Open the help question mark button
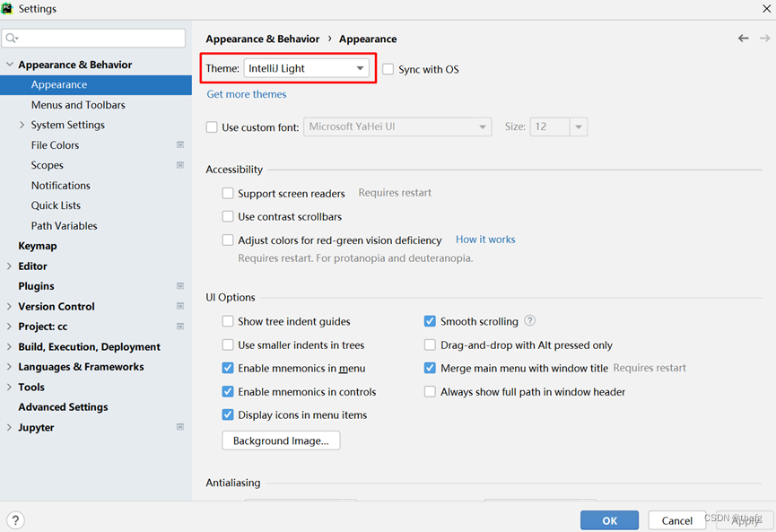Image resolution: width=776 pixels, height=532 pixels. [x=15, y=520]
